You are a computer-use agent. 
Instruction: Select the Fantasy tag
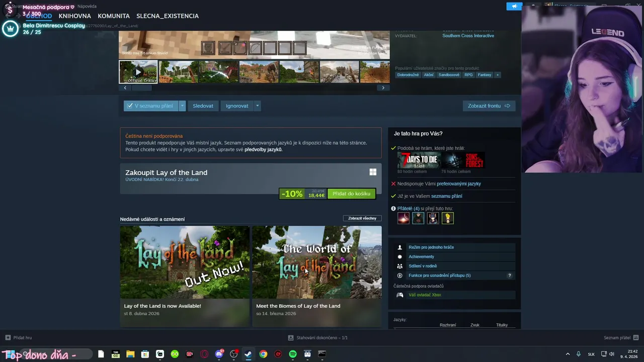click(x=485, y=75)
